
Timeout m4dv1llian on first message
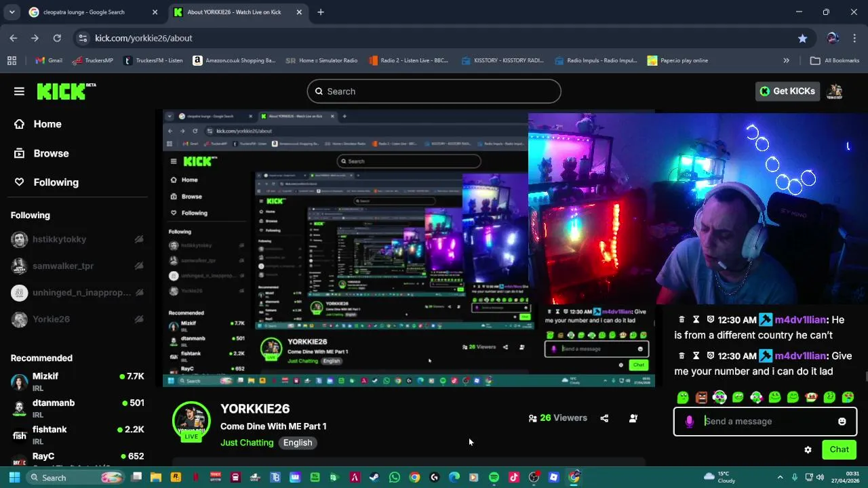point(696,320)
